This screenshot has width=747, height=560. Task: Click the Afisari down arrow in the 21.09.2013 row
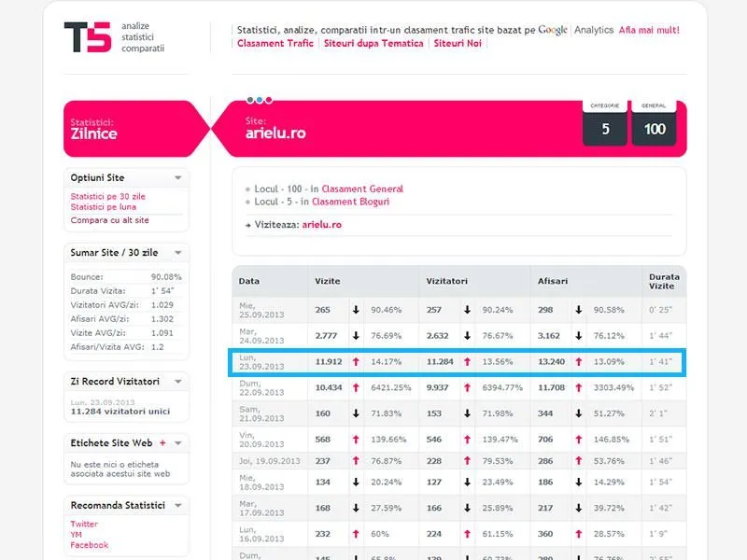click(x=579, y=413)
